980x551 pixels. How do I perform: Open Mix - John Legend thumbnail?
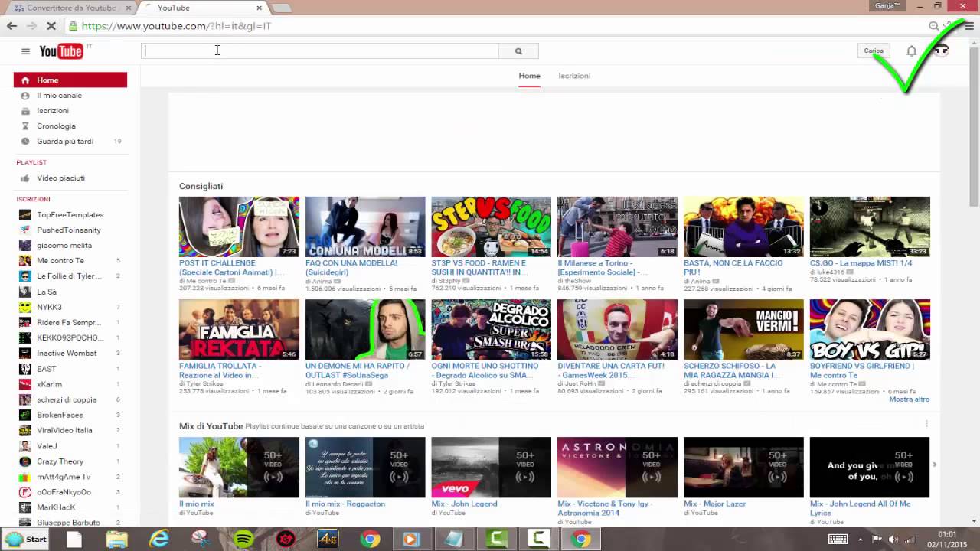click(x=491, y=467)
